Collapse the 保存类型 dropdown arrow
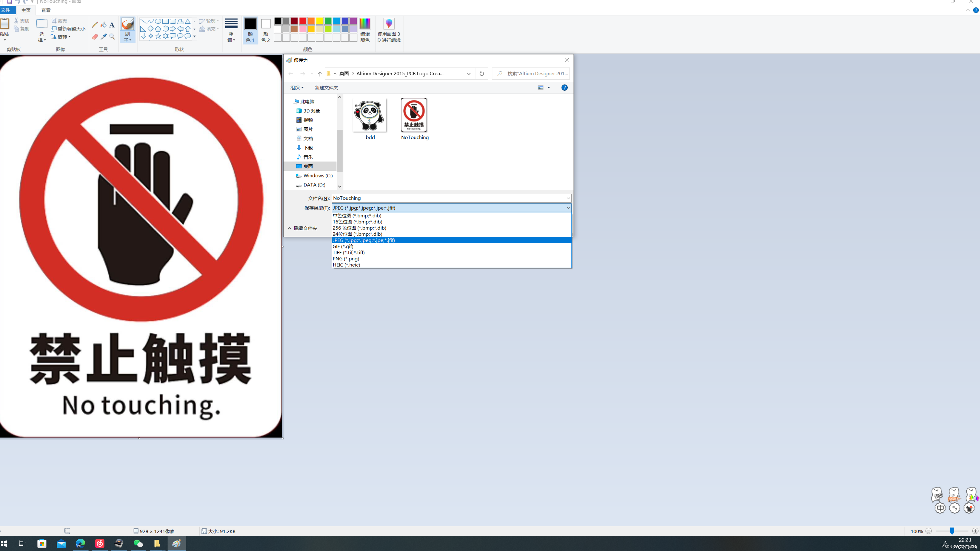The height and width of the screenshot is (551, 980). (x=568, y=208)
